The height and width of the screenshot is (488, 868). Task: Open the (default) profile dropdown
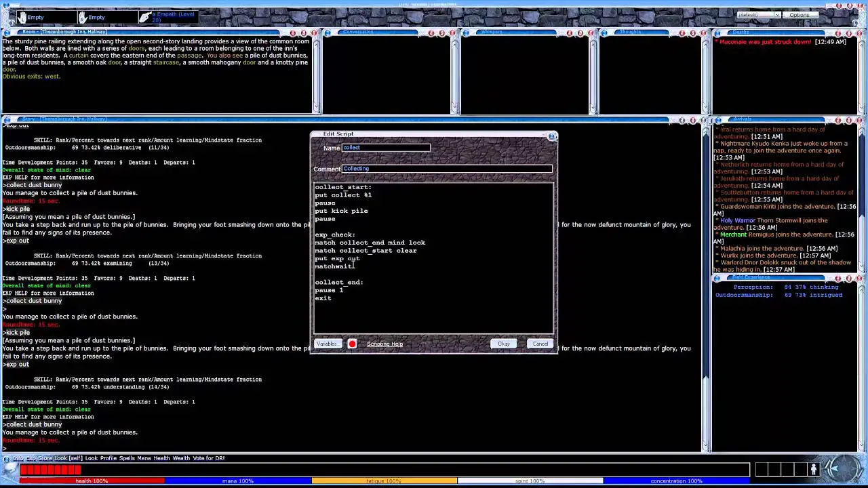coord(759,15)
